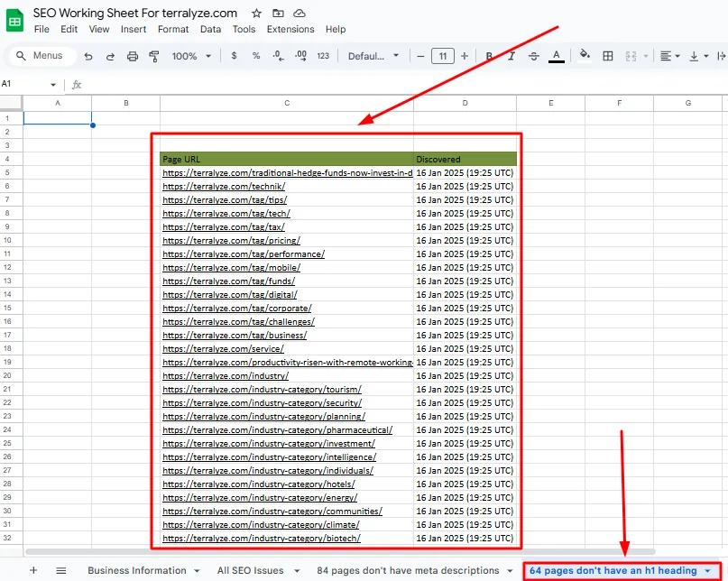Open the Tools menu

pos(244,29)
